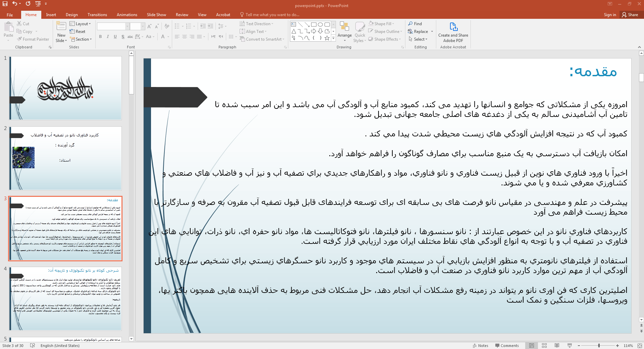The image size is (644, 349).
Task: Insert a New Slide
Action: 61,32
